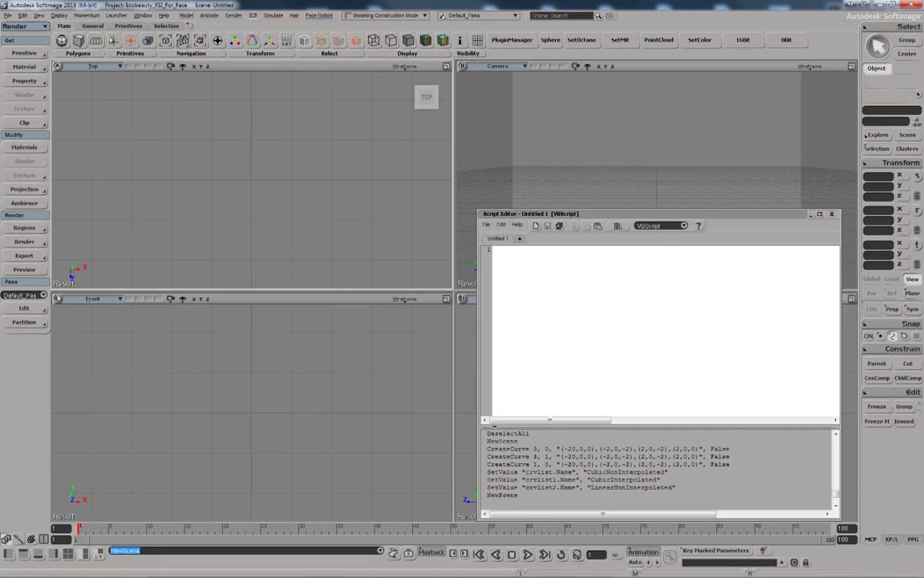Open the Face Robot menu
The width and height of the screenshot is (924, 578).
pyautogui.click(x=319, y=15)
